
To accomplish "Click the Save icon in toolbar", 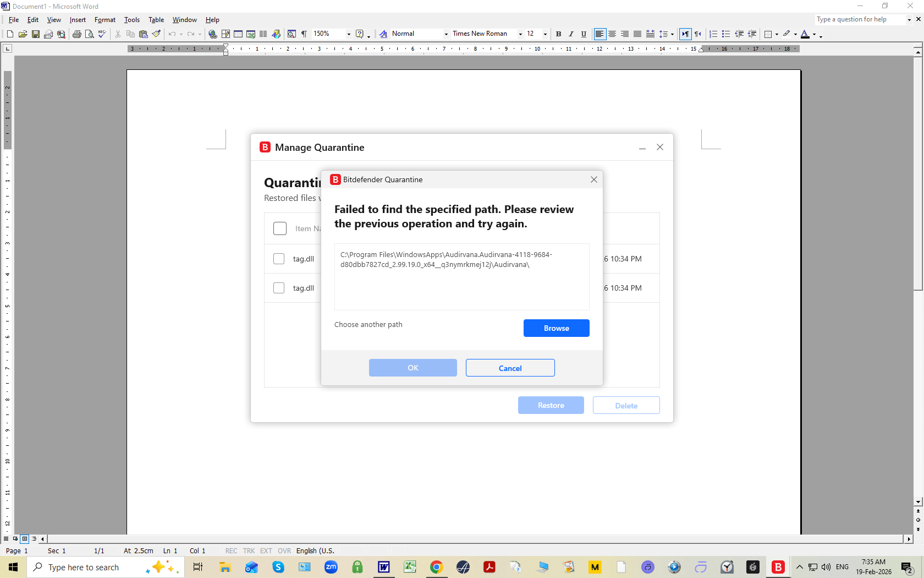I will point(36,34).
